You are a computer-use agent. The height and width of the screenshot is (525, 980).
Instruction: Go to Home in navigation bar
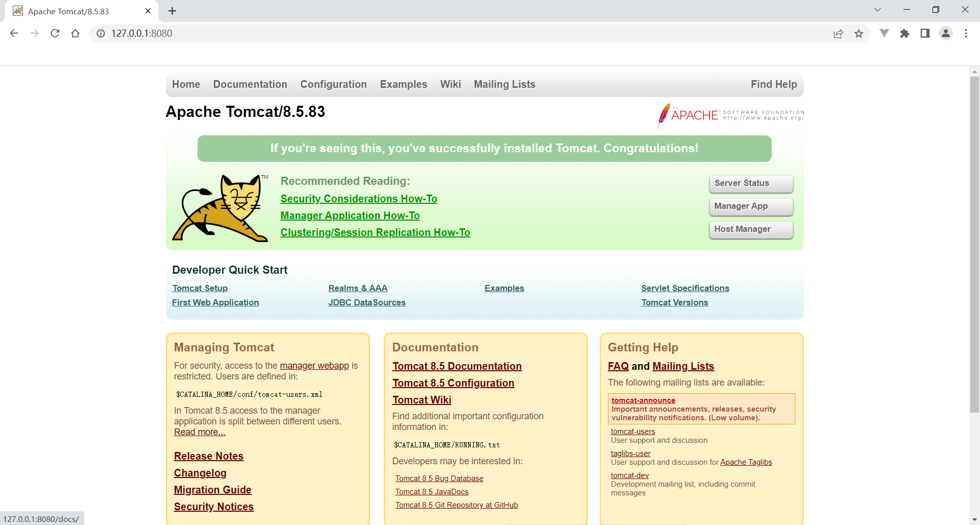click(x=186, y=84)
